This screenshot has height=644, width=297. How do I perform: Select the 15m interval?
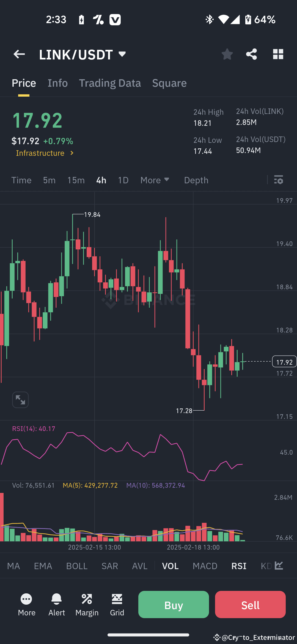point(76,180)
